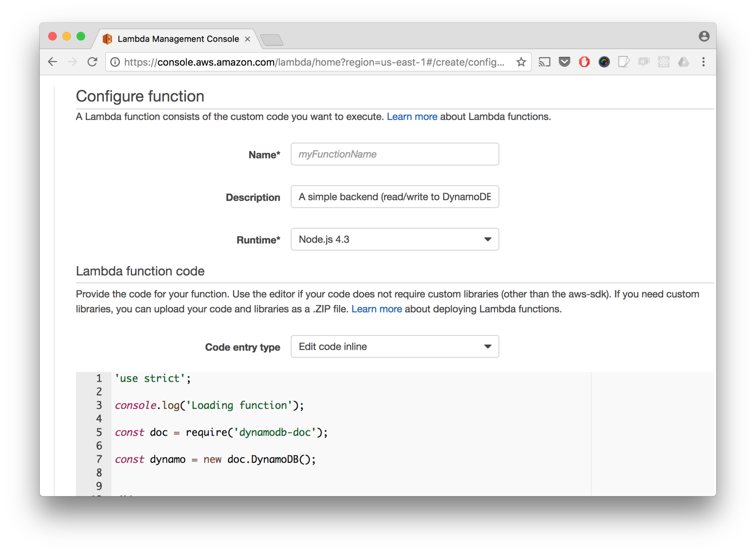Reload the Lambda console page
Image resolution: width=756 pixels, height=553 pixels.
click(93, 62)
